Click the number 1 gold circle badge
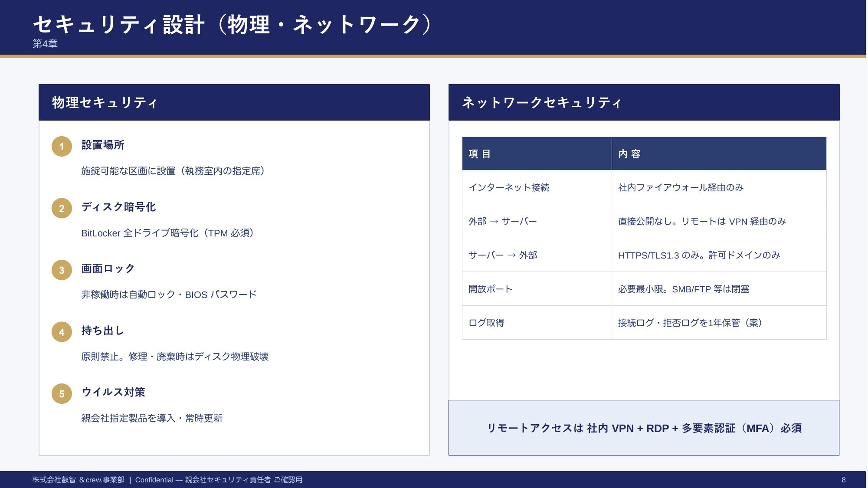The image size is (868, 488). click(62, 147)
